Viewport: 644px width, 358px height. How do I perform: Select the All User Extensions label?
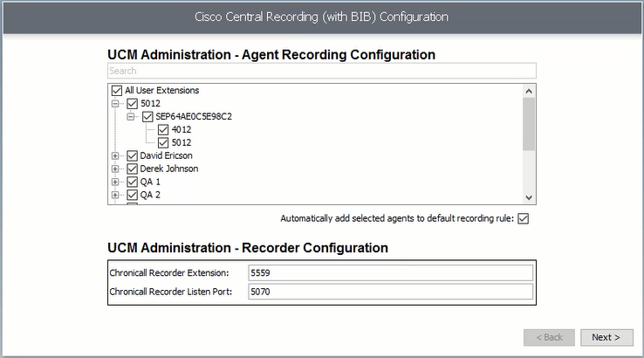(161, 91)
